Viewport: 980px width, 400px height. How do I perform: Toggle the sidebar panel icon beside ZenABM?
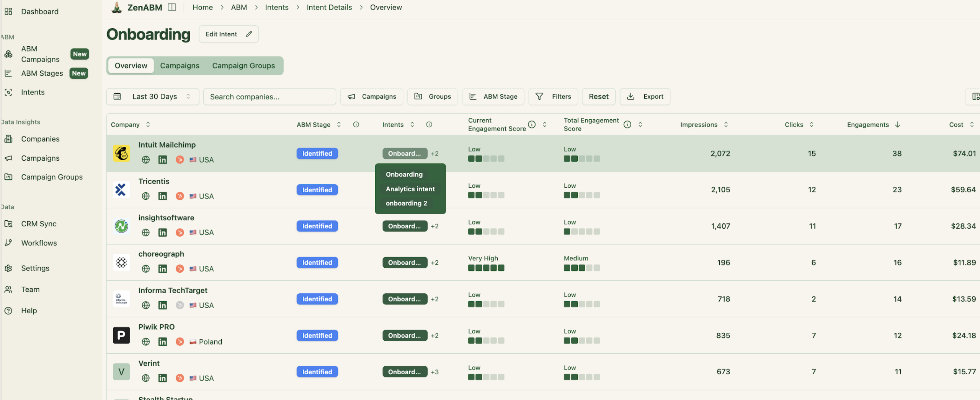click(x=172, y=7)
